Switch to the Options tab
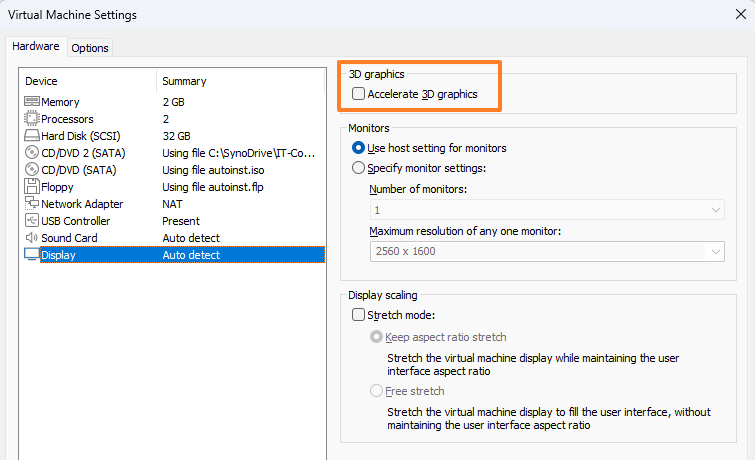755x460 pixels. click(90, 48)
